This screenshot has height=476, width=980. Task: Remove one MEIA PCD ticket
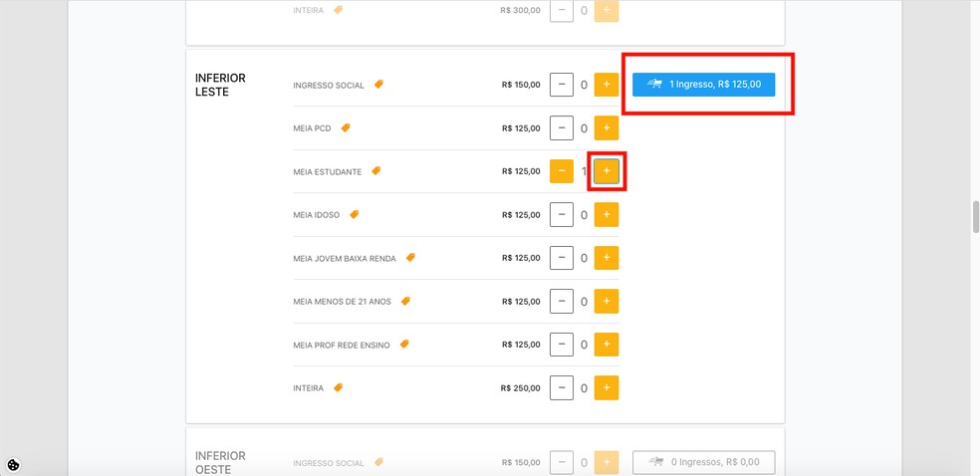(562, 128)
